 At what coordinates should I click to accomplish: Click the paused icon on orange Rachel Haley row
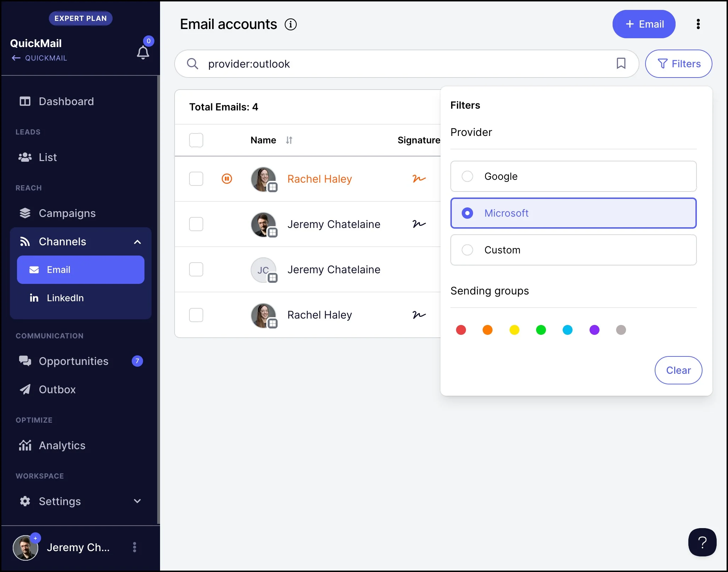click(x=227, y=179)
